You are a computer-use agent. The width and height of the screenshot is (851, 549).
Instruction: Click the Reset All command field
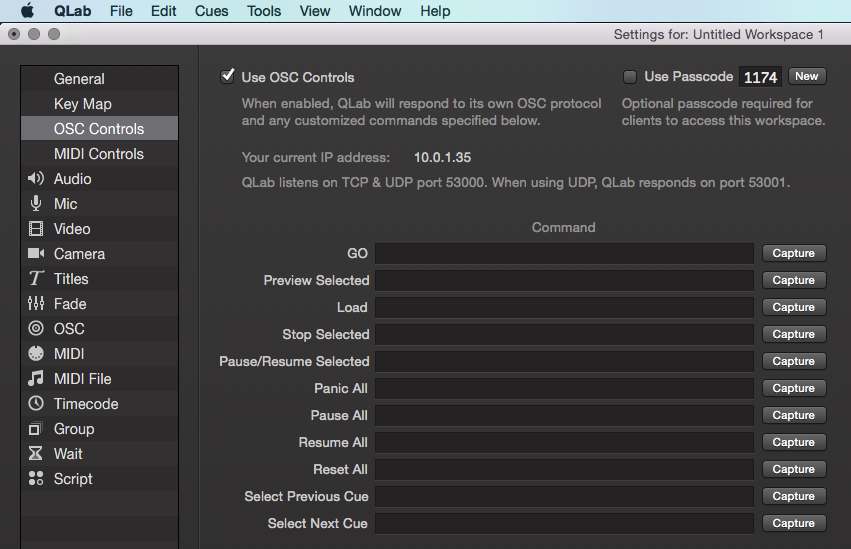tap(564, 469)
